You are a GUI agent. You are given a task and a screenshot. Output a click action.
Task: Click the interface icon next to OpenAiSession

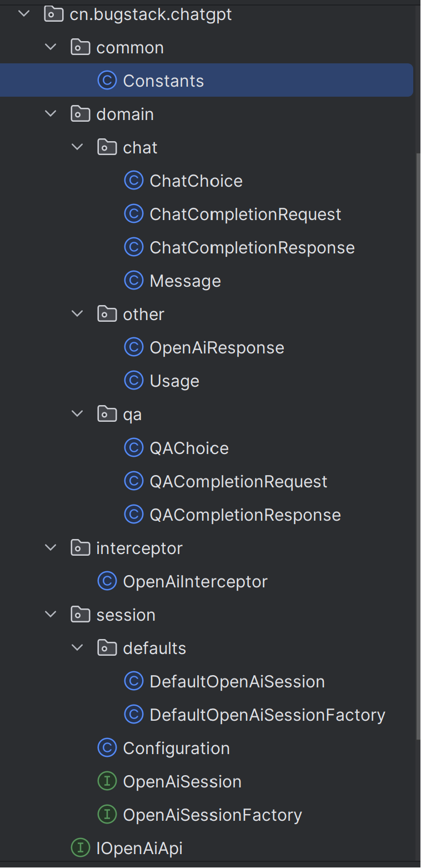(x=107, y=781)
